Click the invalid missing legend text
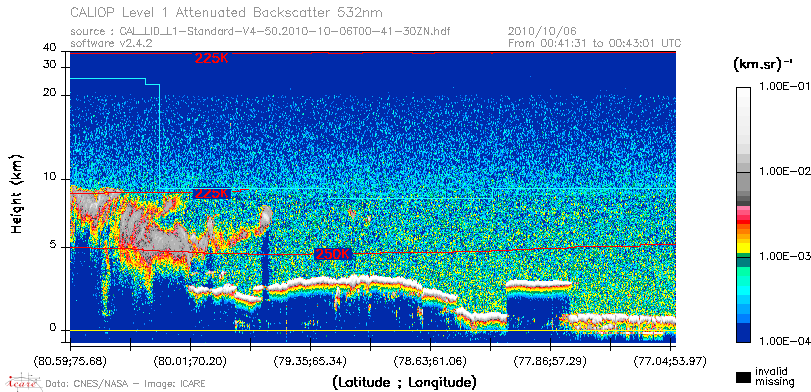This screenshot has width=811, height=392. pos(774,377)
